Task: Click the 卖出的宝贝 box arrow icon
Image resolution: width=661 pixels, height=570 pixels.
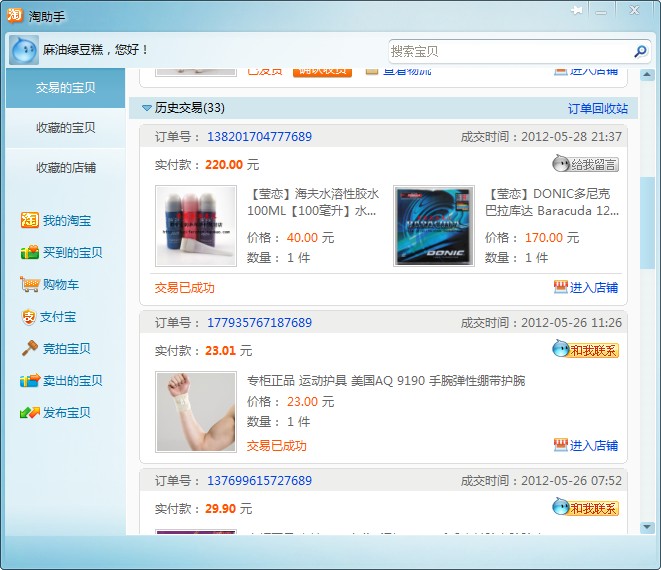Action: point(30,380)
